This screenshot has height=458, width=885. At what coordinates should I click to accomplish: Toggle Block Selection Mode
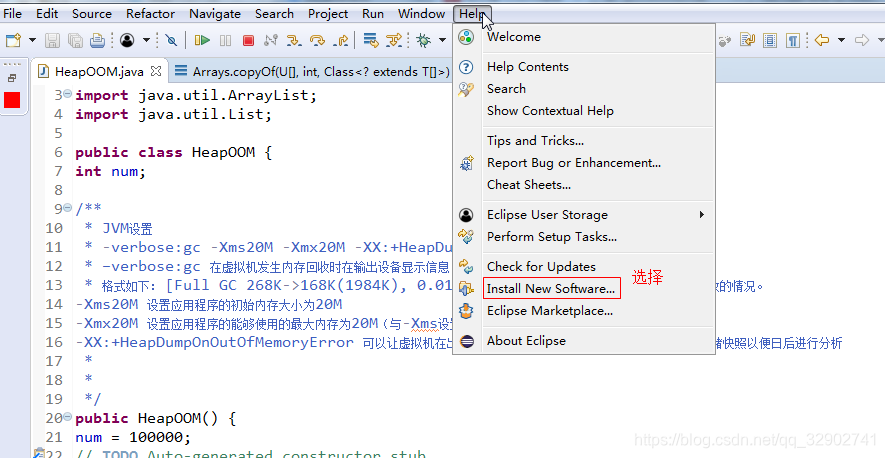click(770, 40)
